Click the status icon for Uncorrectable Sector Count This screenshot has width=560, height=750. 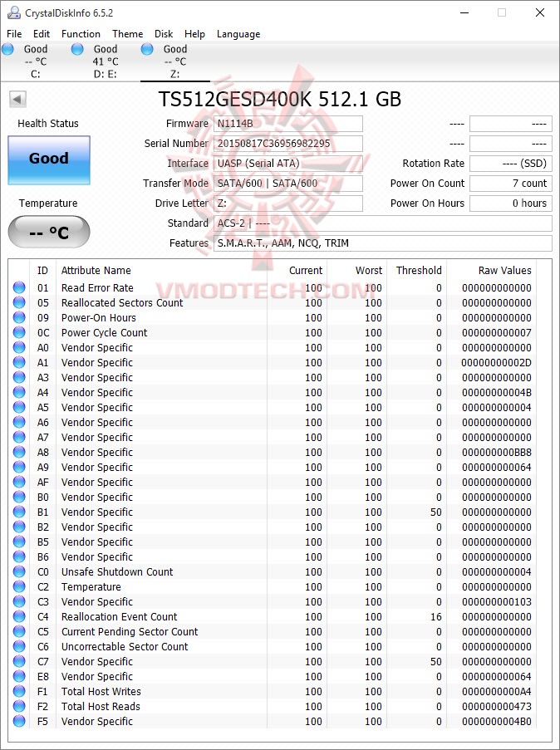[x=19, y=646]
